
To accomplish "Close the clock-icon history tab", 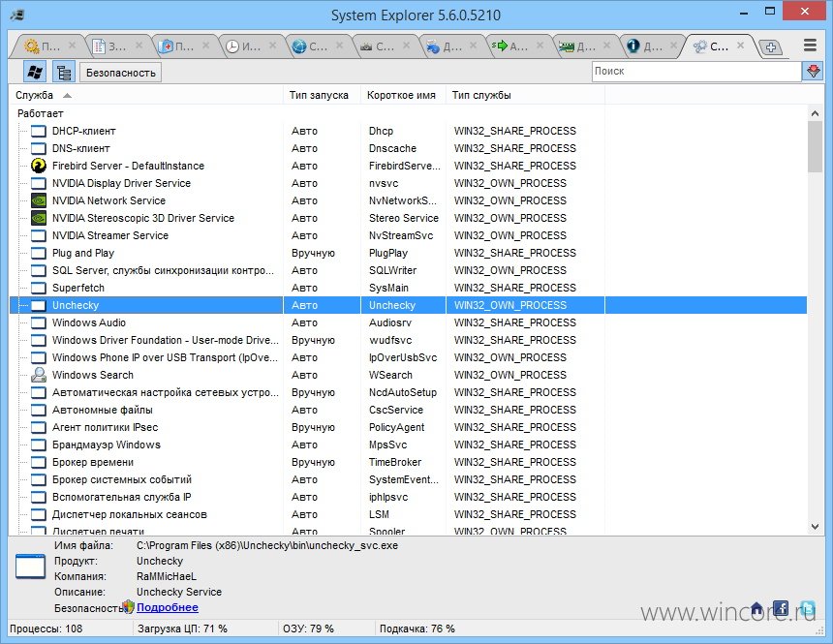I will [x=273, y=46].
